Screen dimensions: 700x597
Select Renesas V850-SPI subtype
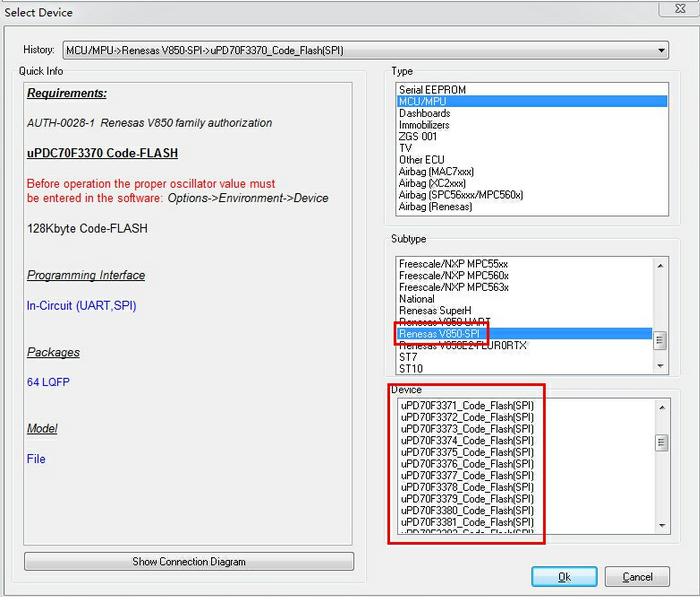click(x=525, y=334)
